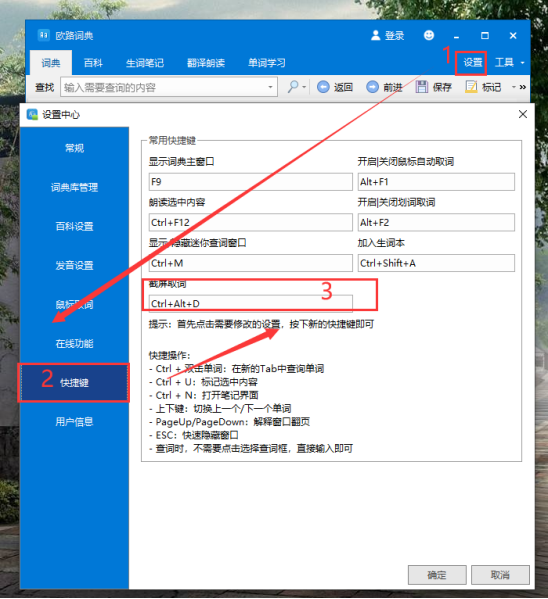The height and width of the screenshot is (599, 548).
Task: Click the 朗读选中内容 Ctrl+F12 shortcut field
Action: click(x=250, y=222)
